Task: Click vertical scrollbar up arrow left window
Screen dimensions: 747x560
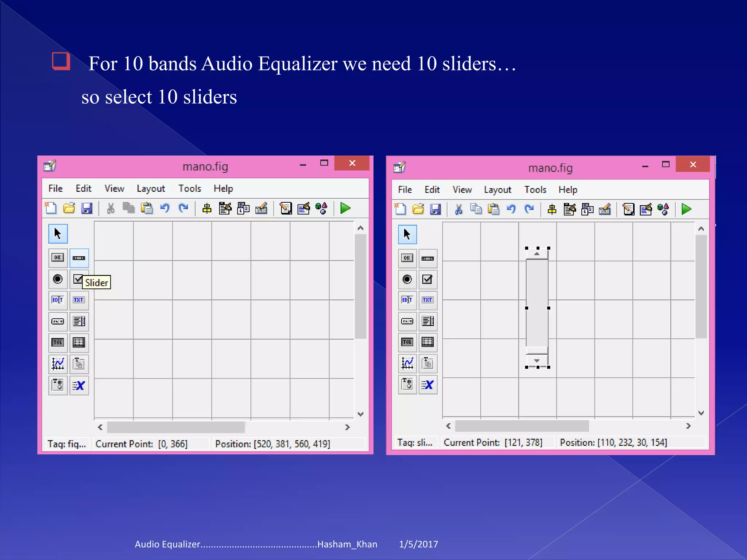Action: pyautogui.click(x=360, y=228)
